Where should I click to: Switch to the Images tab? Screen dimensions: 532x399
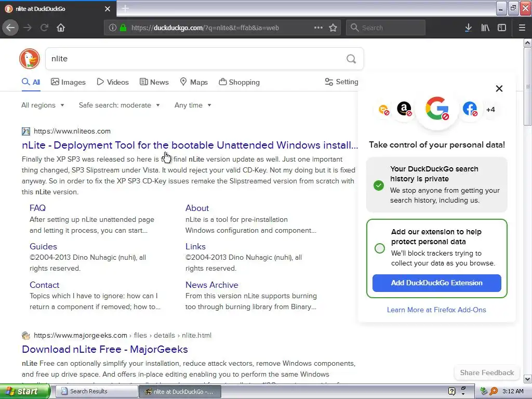pos(68,82)
